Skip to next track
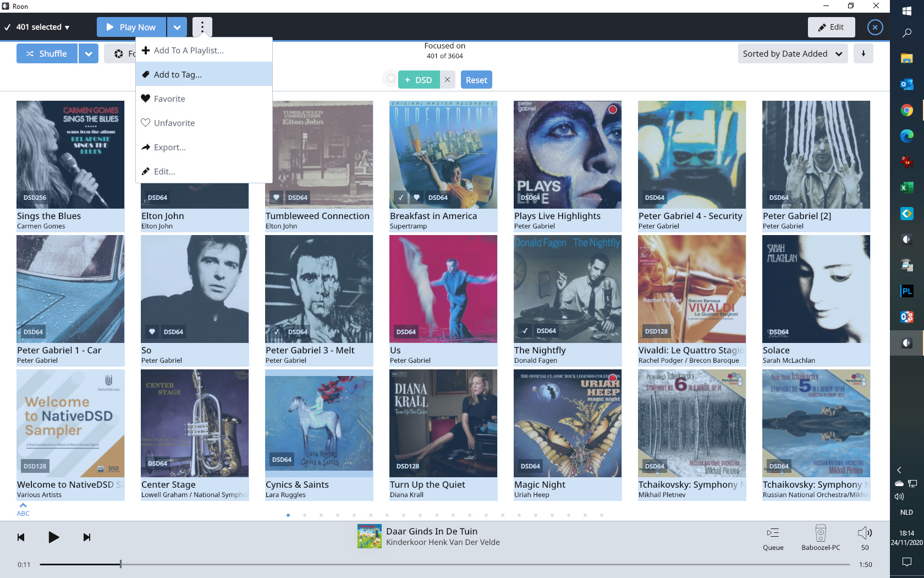This screenshot has height=578, width=924. point(87,537)
